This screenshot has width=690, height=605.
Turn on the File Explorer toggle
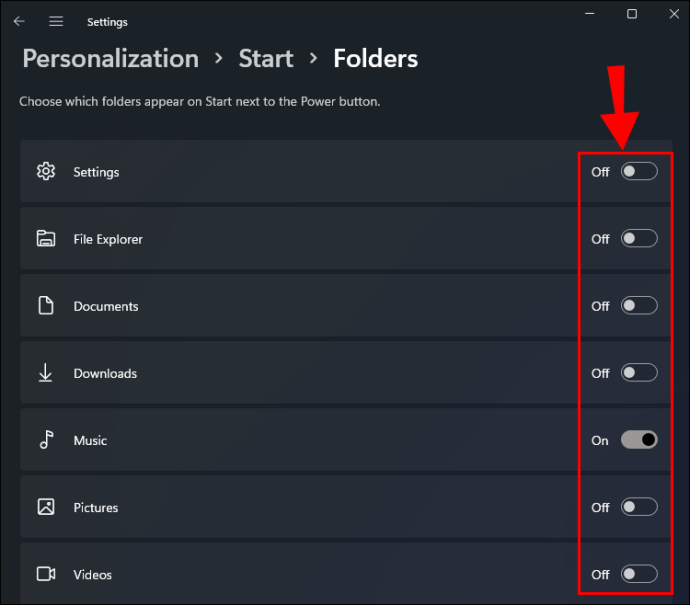639,239
